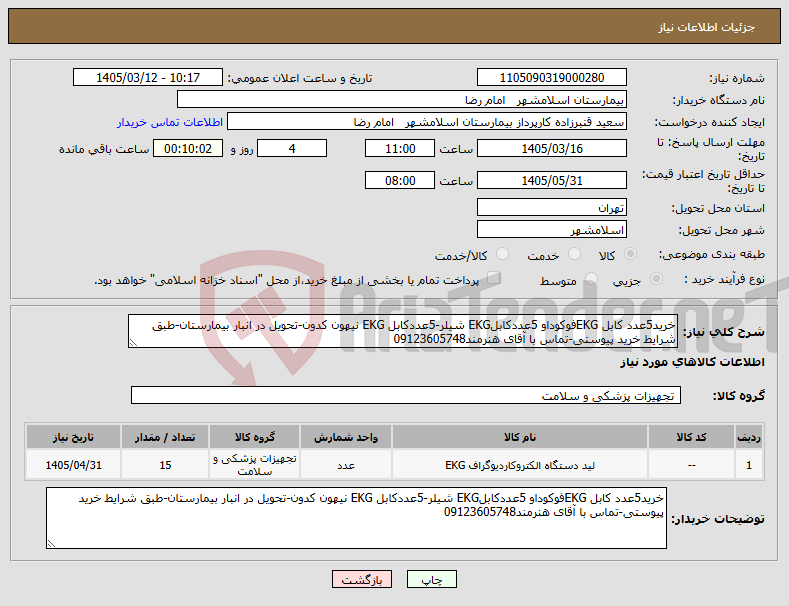Select the متوسط purchase type radio
The image size is (789, 606).
pos(592,279)
